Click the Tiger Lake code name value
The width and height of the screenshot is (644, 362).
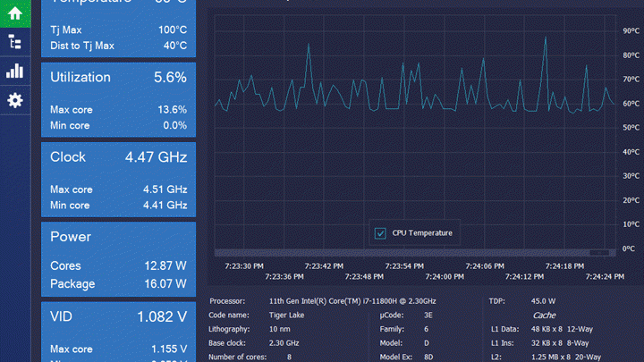[286, 316]
